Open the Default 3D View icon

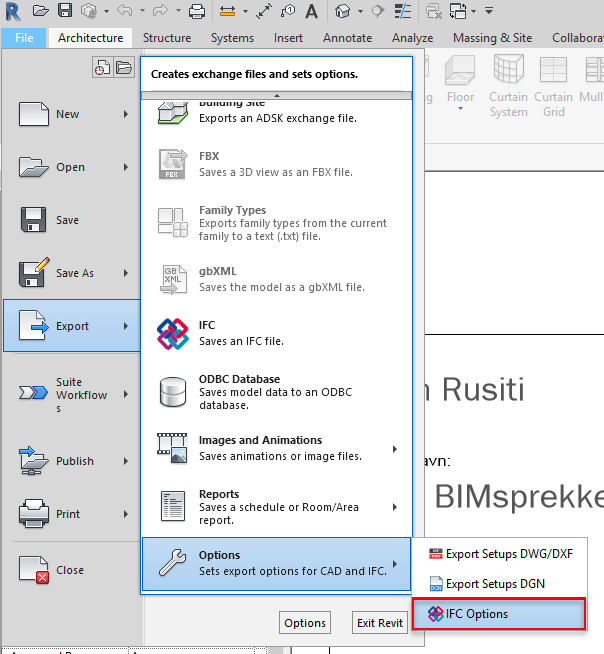tap(342, 11)
